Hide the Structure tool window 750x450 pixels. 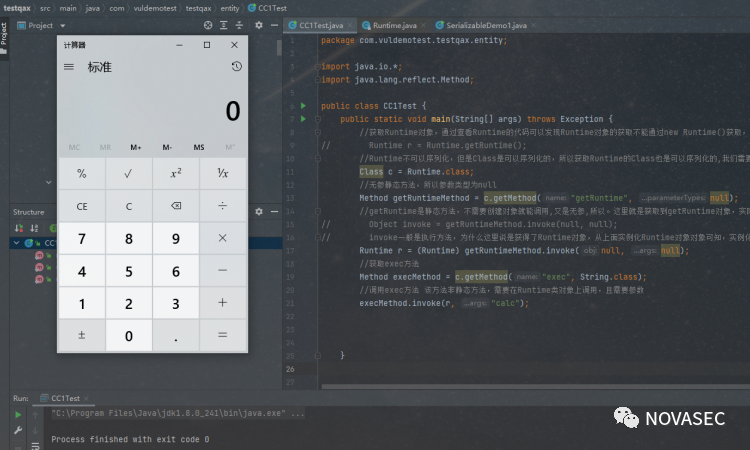274,212
